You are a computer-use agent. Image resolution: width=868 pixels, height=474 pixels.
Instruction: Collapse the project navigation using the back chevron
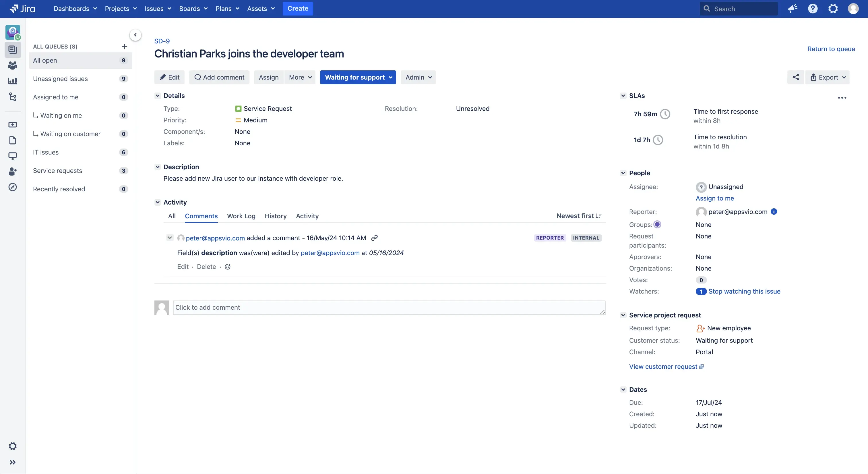coord(135,35)
